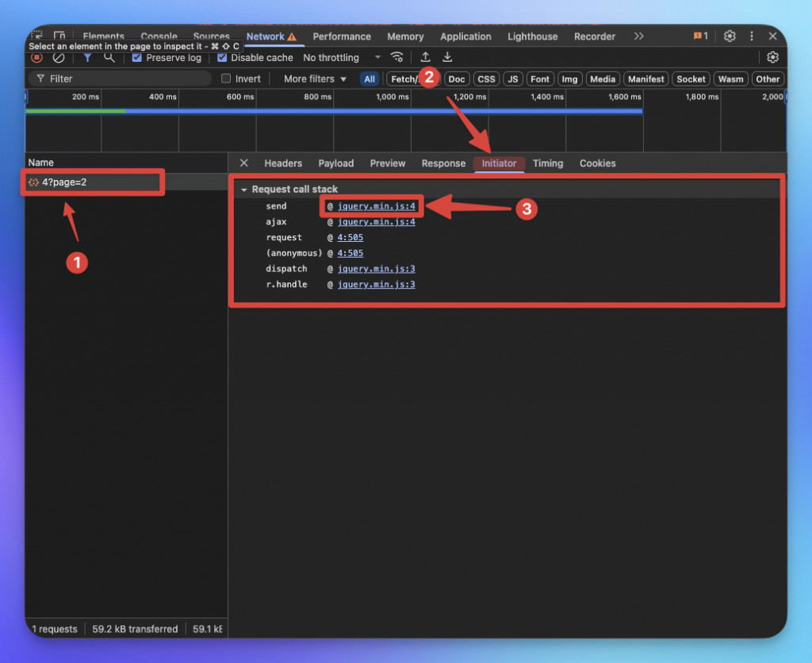
Task: Open jquery.min.js:3 link for dispatch
Action: [376, 268]
